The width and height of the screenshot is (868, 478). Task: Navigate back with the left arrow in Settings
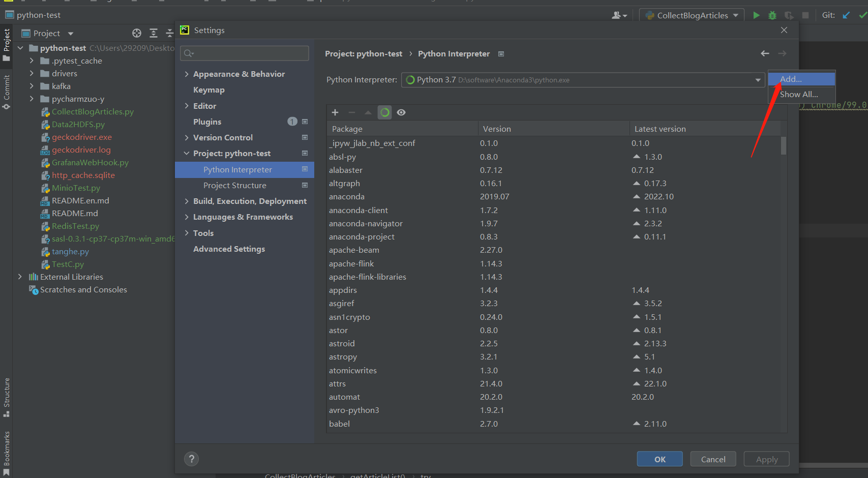[765, 53]
